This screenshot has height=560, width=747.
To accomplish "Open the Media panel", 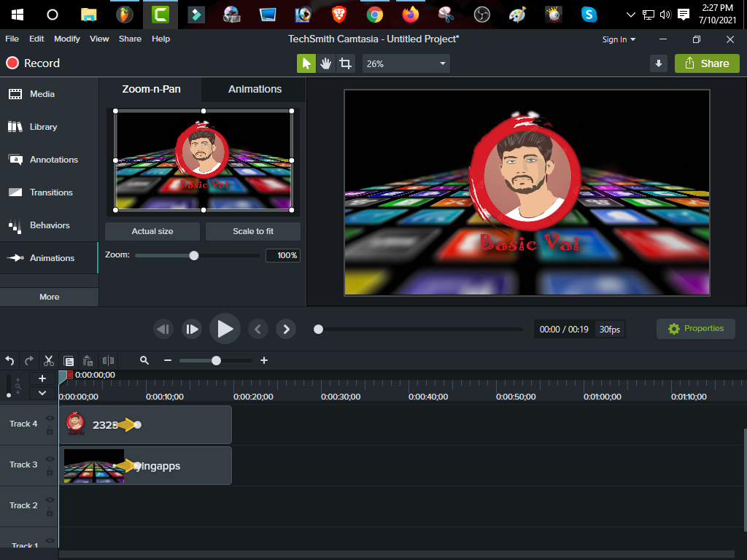I will [x=49, y=94].
